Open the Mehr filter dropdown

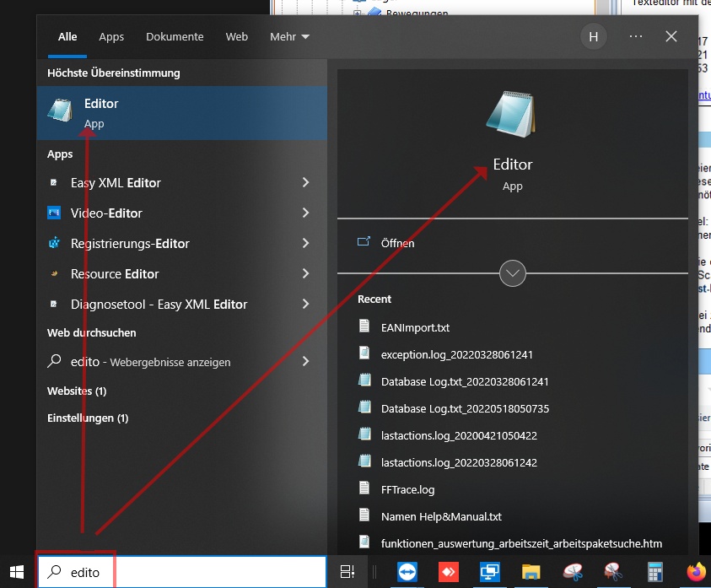[289, 37]
